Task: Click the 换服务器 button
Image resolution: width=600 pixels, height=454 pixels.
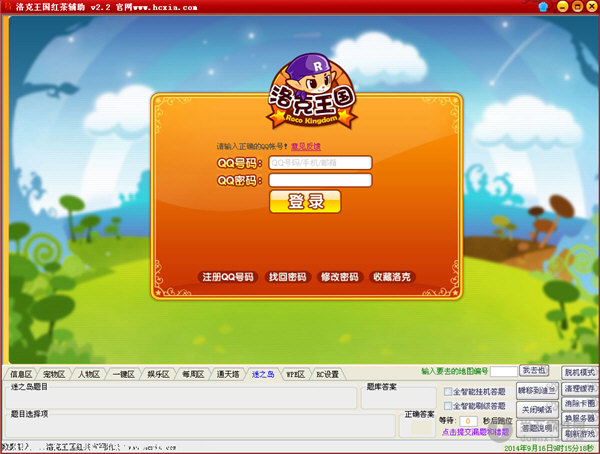Action: point(580,418)
